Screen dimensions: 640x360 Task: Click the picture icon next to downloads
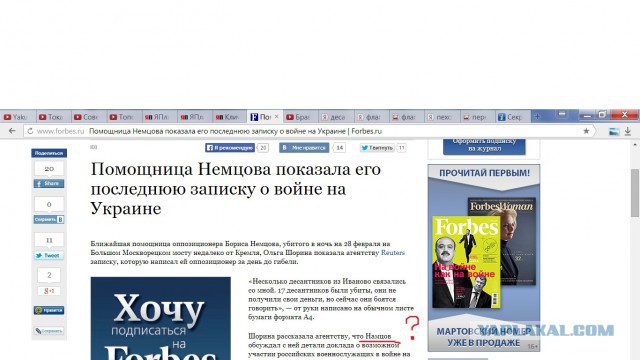click(614, 131)
